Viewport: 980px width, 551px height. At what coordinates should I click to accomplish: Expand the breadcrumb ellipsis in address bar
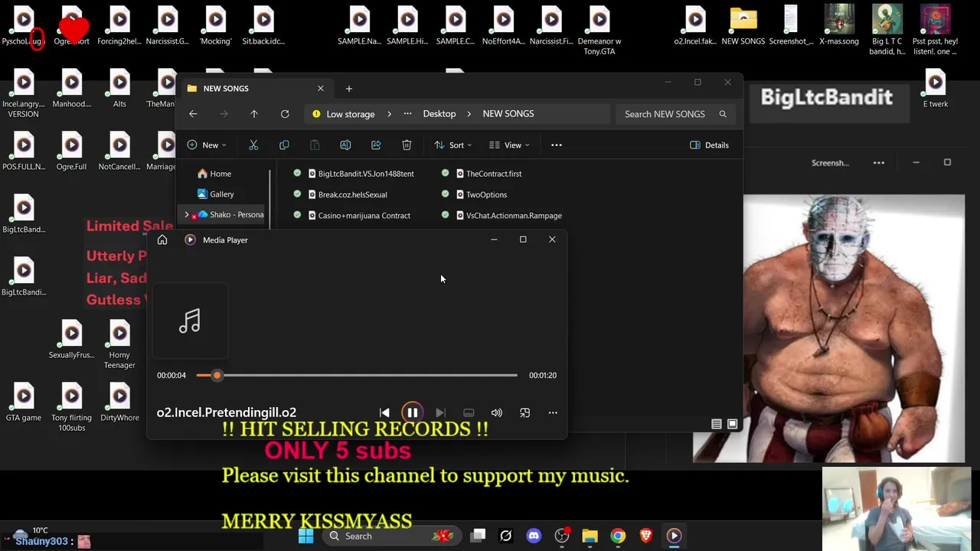407,113
